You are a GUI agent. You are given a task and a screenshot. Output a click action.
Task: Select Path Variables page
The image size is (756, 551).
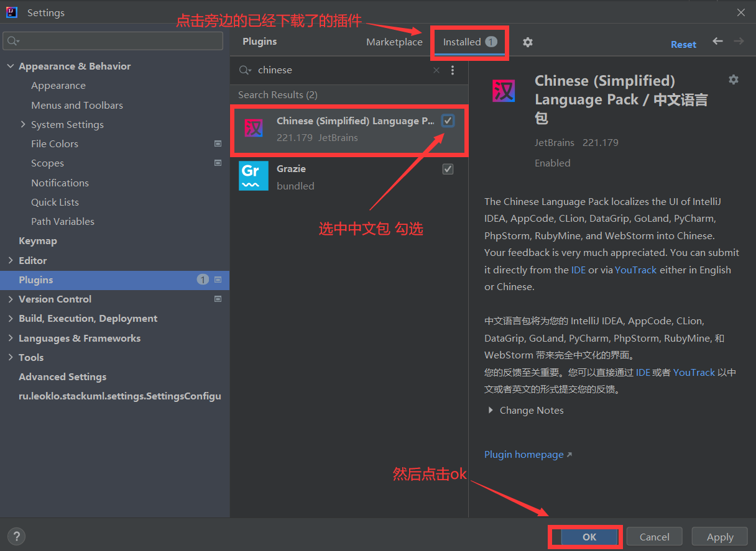point(63,221)
